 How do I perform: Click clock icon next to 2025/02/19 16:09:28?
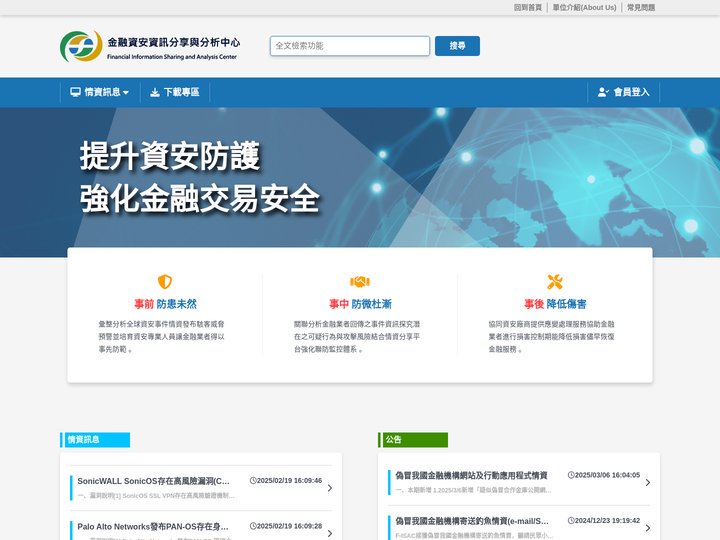coord(253,526)
